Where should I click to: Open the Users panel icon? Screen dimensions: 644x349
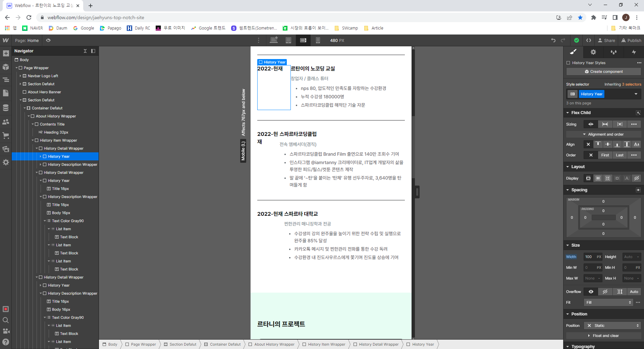[6, 122]
